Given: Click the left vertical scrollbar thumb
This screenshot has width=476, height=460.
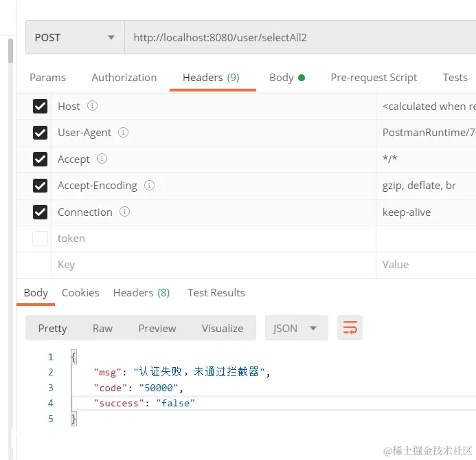Looking at the screenshot, I should tap(10, 51).
